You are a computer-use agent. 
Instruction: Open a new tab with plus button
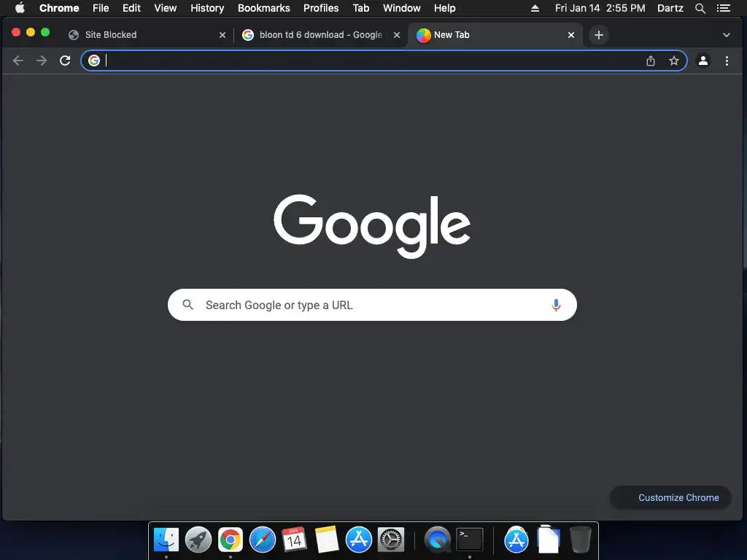coord(599,35)
